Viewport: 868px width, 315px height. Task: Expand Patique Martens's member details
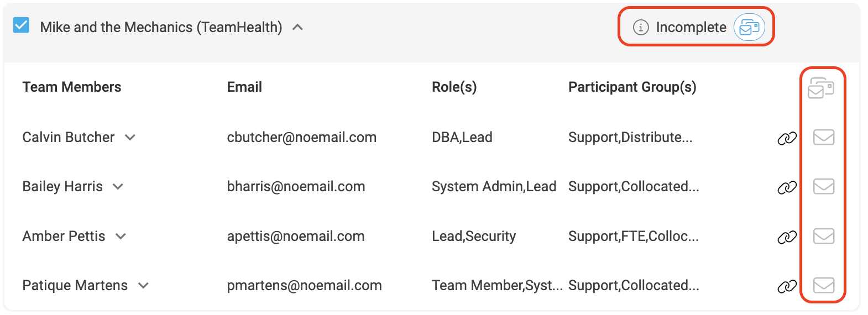tap(143, 286)
